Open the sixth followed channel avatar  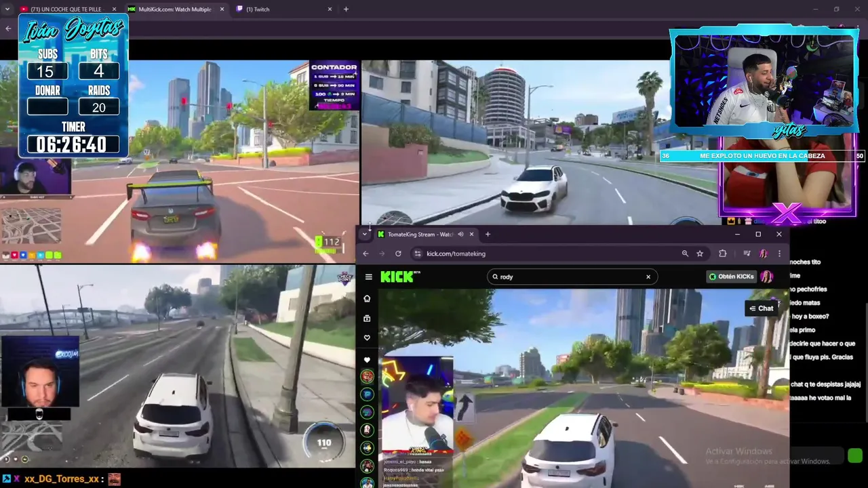[x=367, y=466]
